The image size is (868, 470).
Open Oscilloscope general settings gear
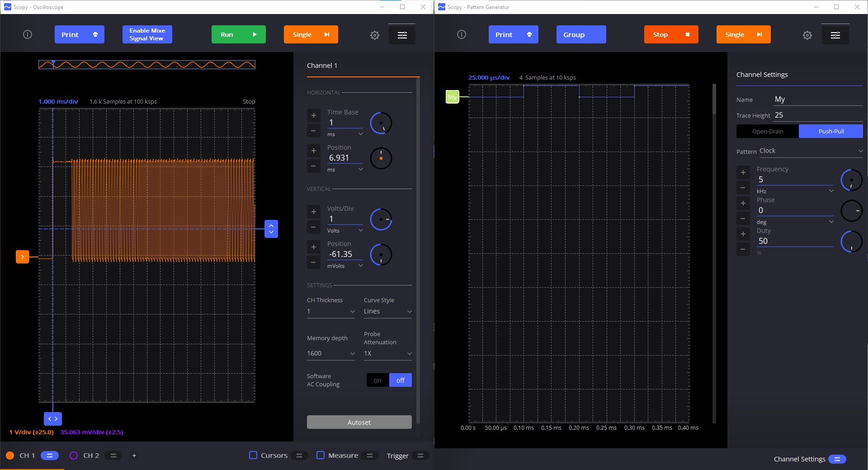coord(375,35)
